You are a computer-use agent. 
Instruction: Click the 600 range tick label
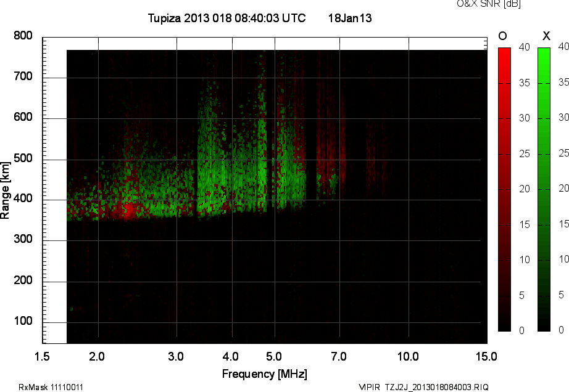click(x=23, y=117)
